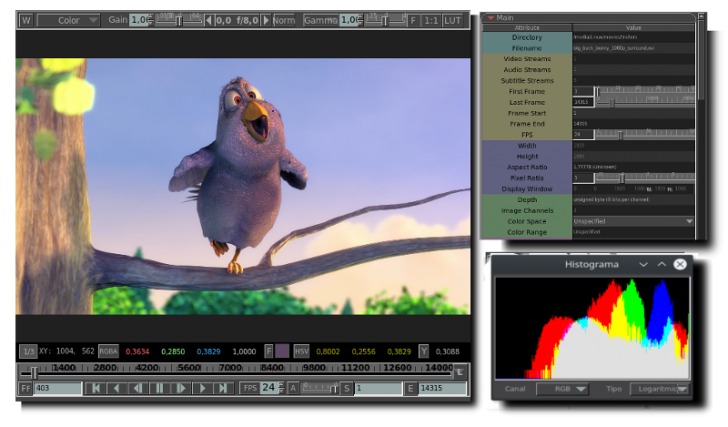Play the video backwards
Image resolution: width=728 pixels, height=427 pixels.
coord(116,388)
